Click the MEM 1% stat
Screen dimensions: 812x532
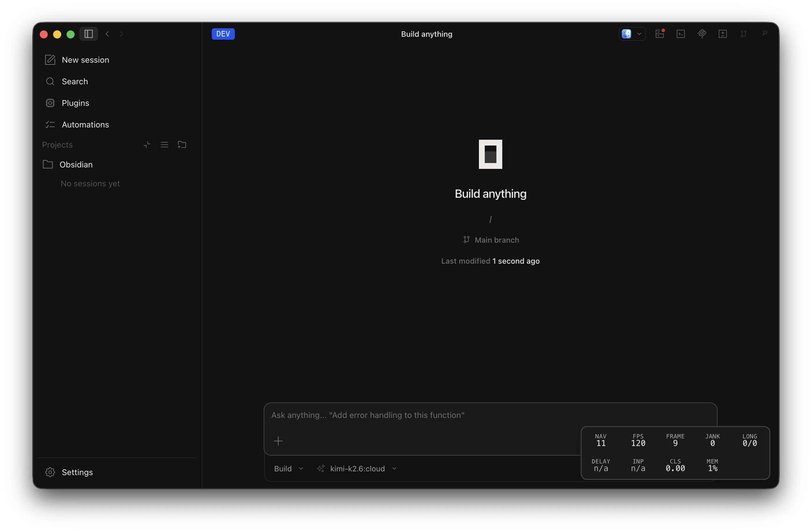coord(712,465)
